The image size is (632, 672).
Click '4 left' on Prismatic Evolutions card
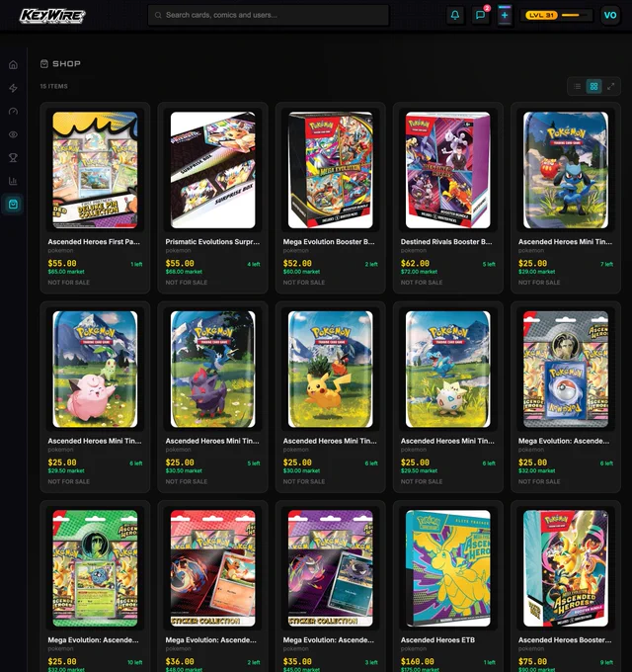(254, 264)
